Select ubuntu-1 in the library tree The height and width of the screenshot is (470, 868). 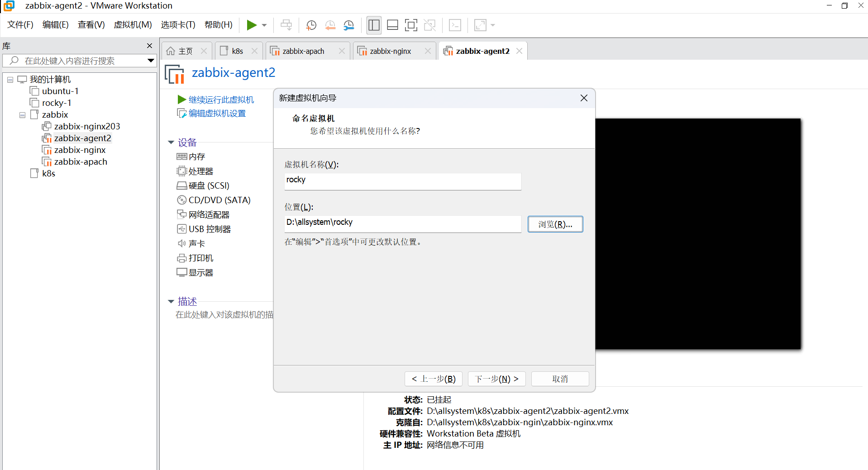(x=60, y=91)
